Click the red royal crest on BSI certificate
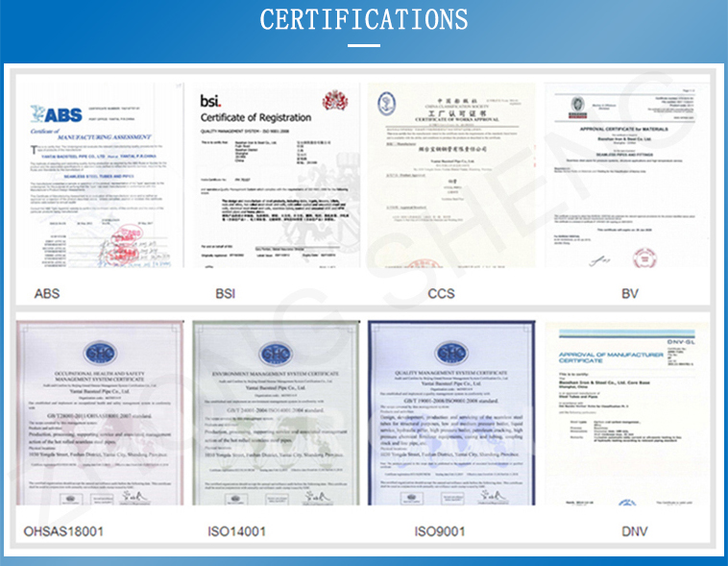This screenshot has height=566, width=728. click(335, 100)
